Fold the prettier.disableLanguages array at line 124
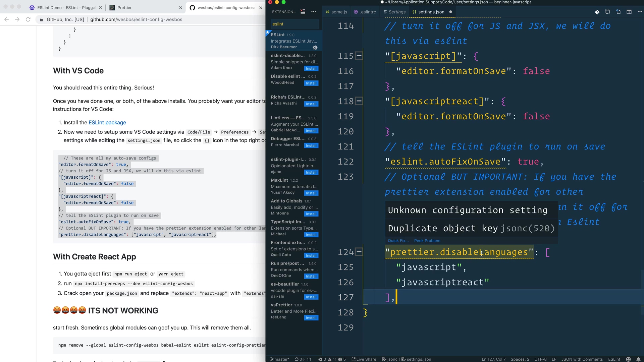This screenshot has width=644, height=362. 359,252
